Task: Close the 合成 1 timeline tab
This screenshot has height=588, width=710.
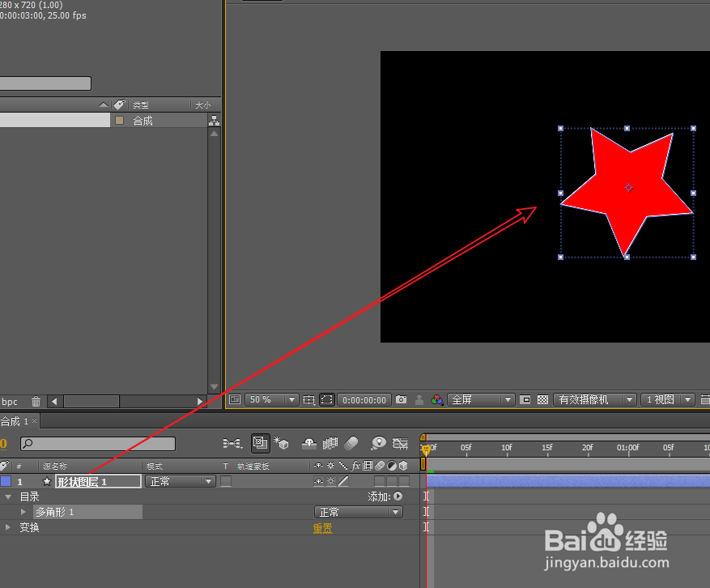Action: click(35, 421)
